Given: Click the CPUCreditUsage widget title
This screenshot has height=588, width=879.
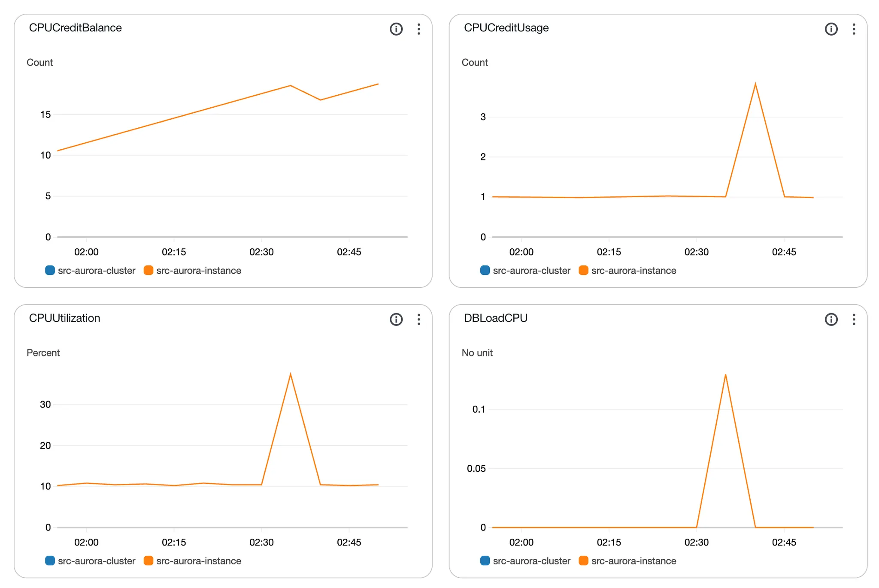Looking at the screenshot, I should coord(506,28).
